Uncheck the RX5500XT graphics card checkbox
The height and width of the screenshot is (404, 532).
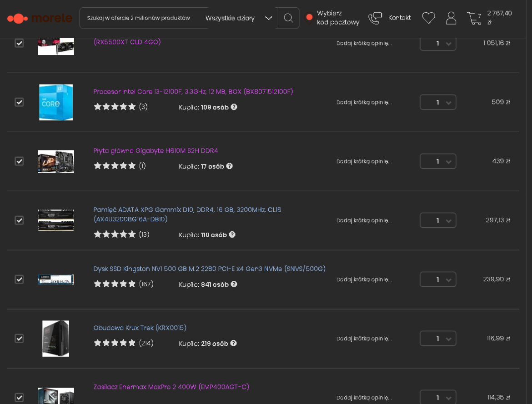tap(20, 43)
